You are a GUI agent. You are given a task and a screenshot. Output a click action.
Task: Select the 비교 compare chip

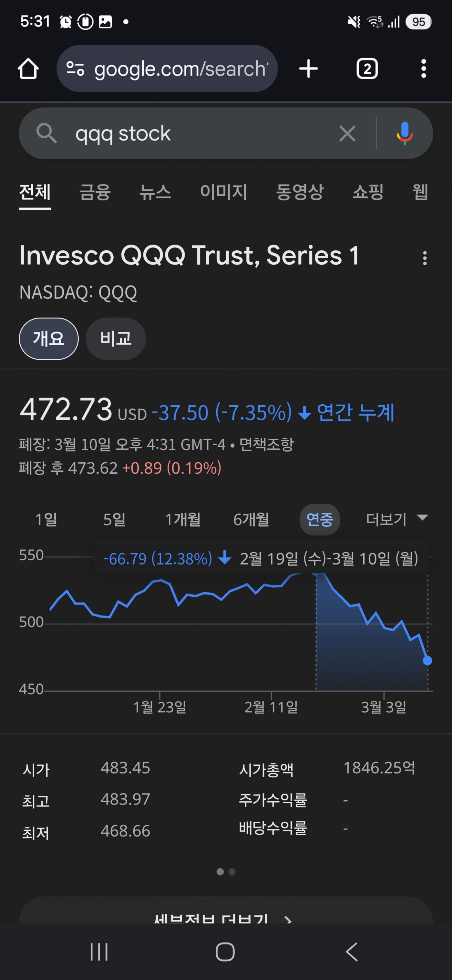(x=116, y=339)
